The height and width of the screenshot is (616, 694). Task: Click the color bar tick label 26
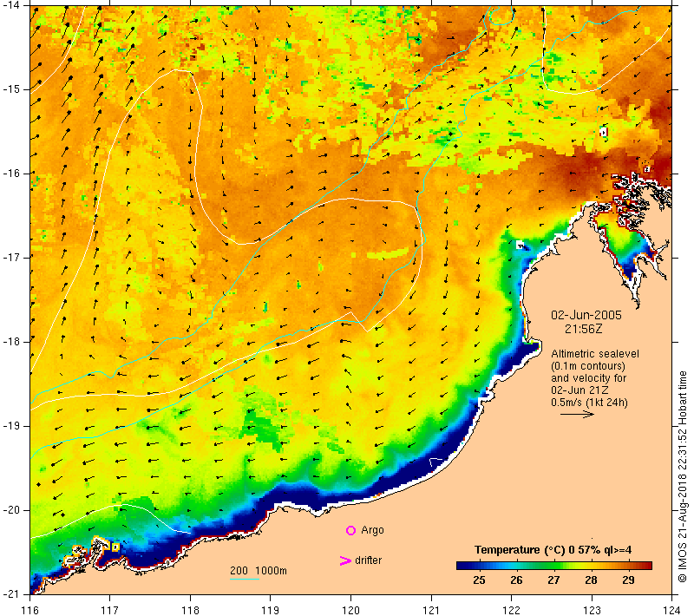coord(516,580)
